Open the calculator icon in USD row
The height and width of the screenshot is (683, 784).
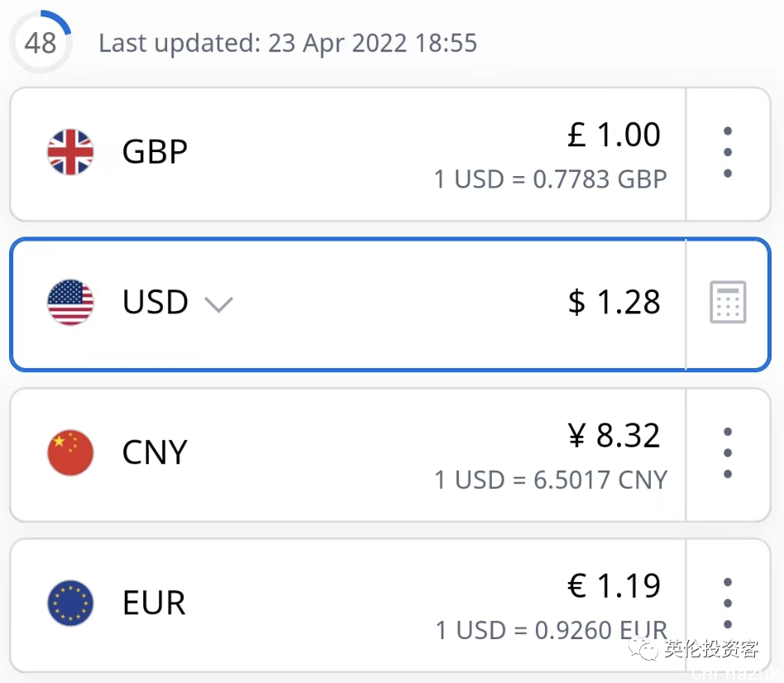tap(728, 303)
